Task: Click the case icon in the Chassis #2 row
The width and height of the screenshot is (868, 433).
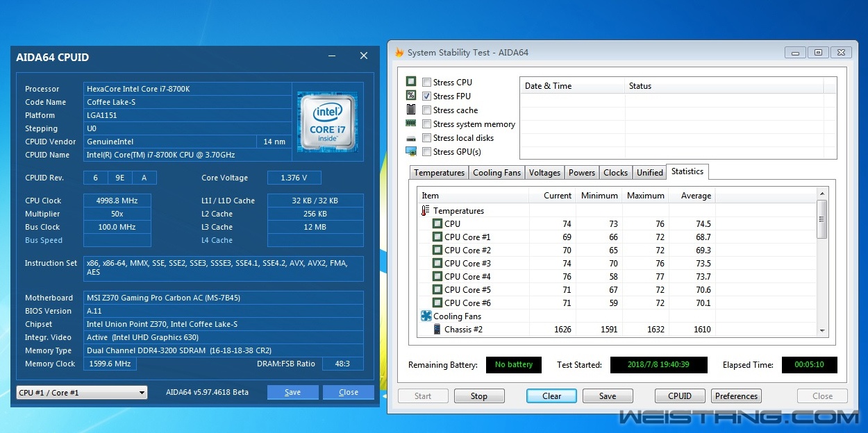Action: pyautogui.click(x=437, y=329)
